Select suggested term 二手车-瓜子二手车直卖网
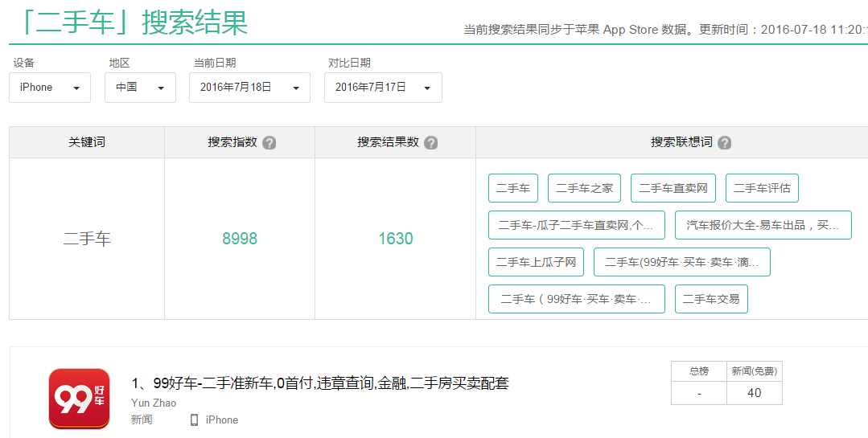This screenshot has height=438, width=868. 577,225
